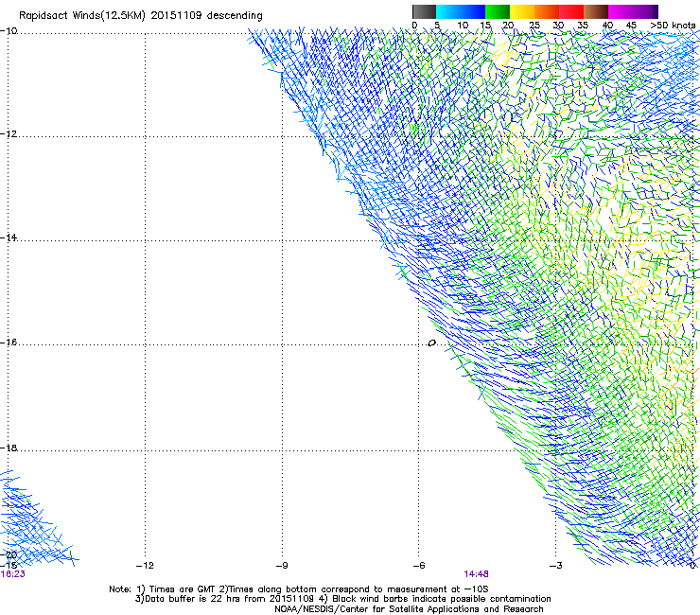This screenshot has width=700, height=615.
Task: Click the magenta 40-45 knots legend swatch
Action: [621, 11]
